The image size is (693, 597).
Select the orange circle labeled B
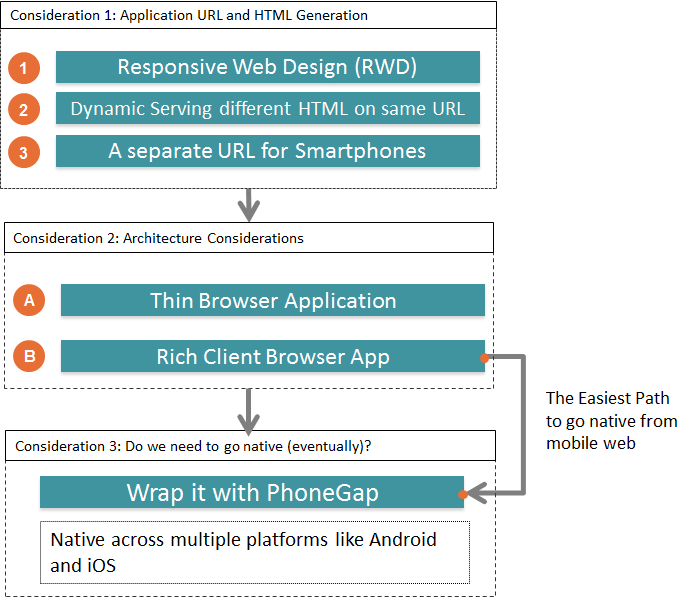[29, 356]
